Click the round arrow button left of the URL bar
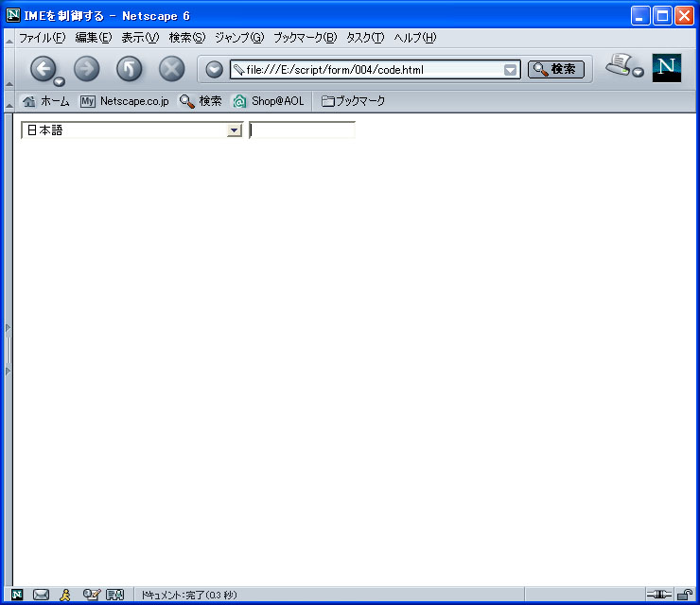Image resolution: width=700 pixels, height=605 pixels. click(215, 69)
